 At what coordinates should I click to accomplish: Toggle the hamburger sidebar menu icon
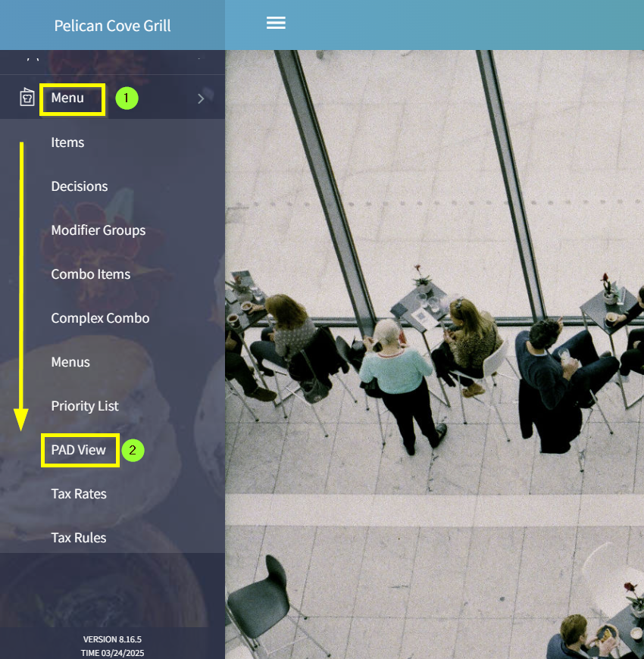pyautogui.click(x=276, y=23)
